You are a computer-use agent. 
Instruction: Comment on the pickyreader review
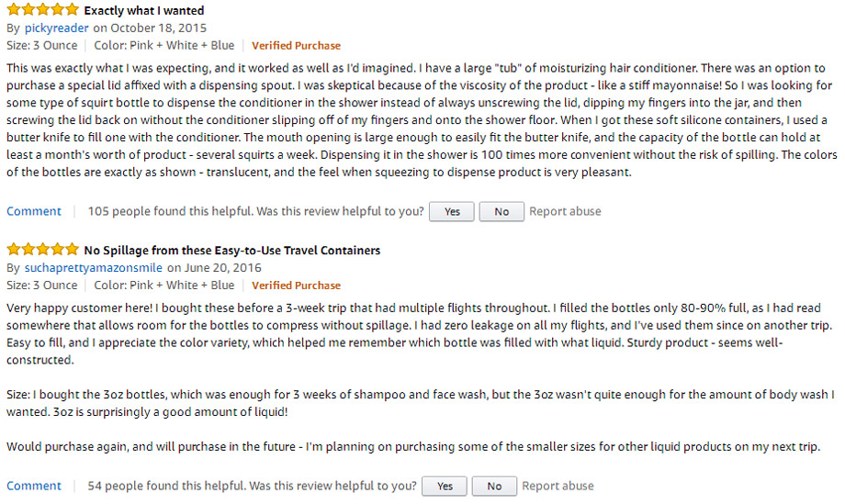(34, 211)
